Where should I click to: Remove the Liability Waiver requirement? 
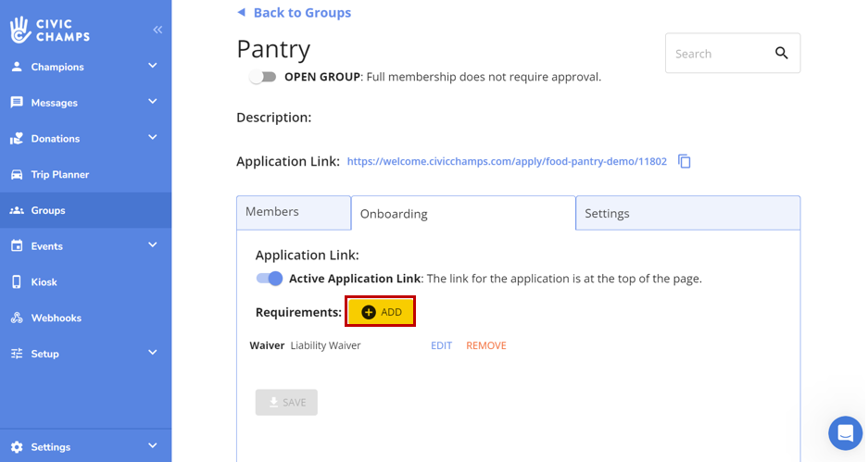(485, 345)
